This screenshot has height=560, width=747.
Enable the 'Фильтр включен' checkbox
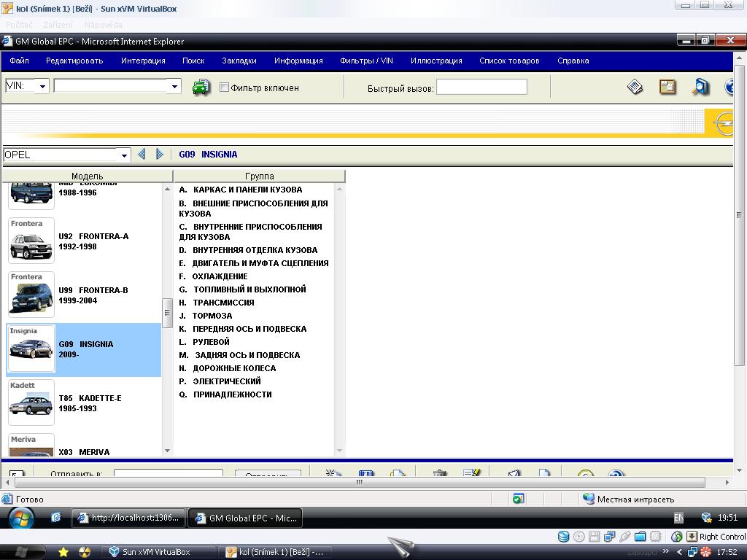click(x=225, y=87)
